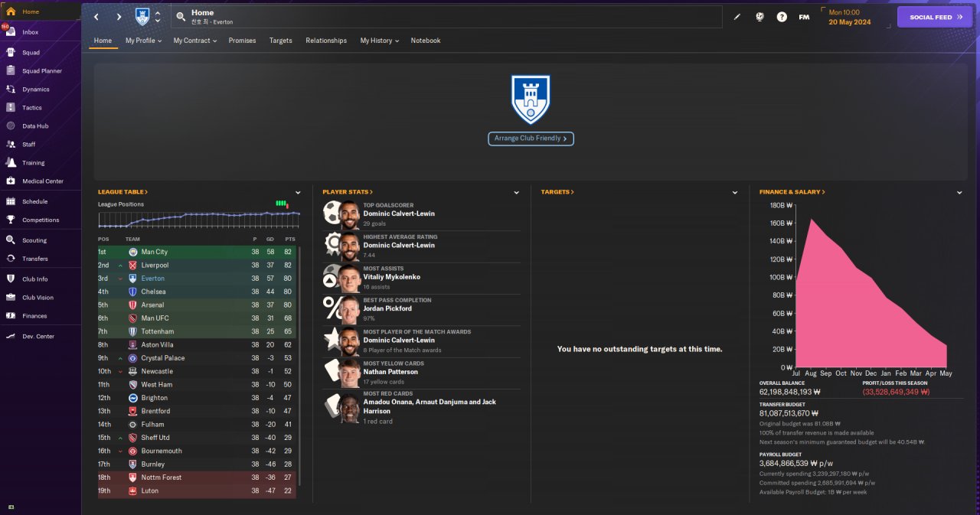Click the Home search field

(x=447, y=17)
